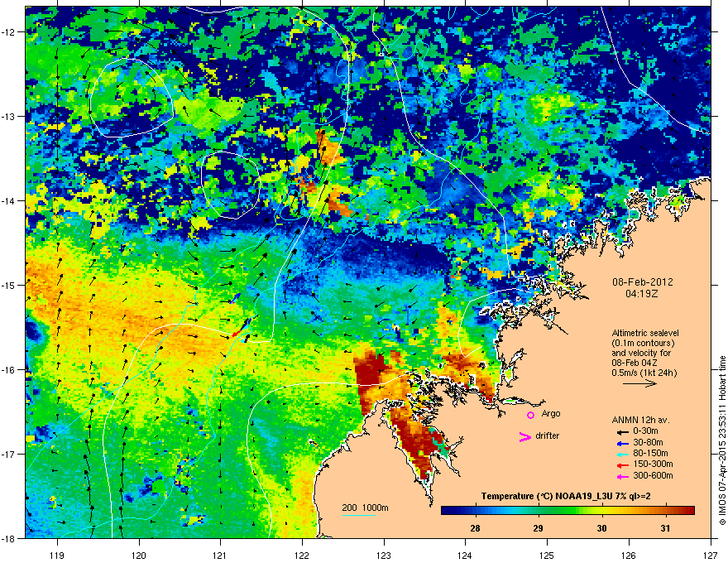Click the '-14' latitude axis label

coord(8,200)
